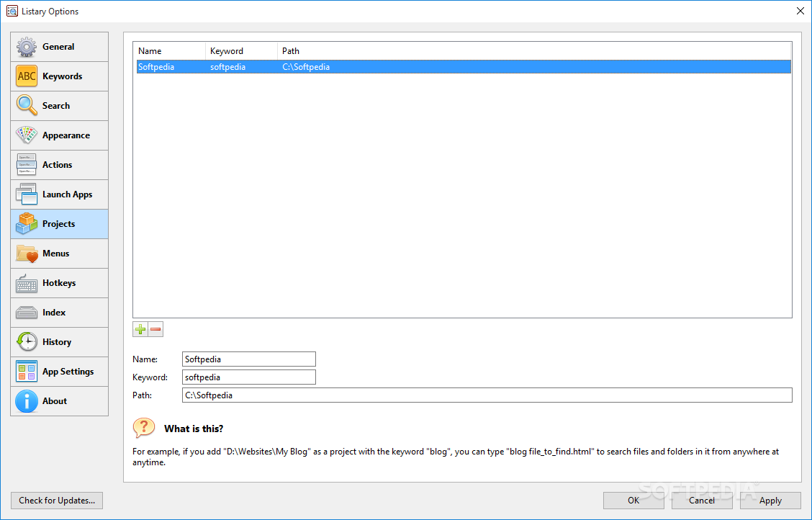The height and width of the screenshot is (520, 812).
Task: Open the History clock icon
Action: tap(27, 342)
